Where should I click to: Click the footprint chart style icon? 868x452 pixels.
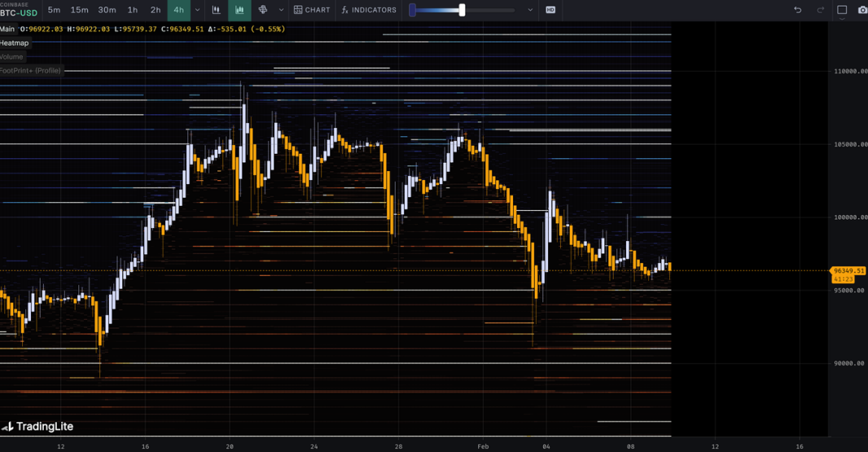(x=263, y=10)
